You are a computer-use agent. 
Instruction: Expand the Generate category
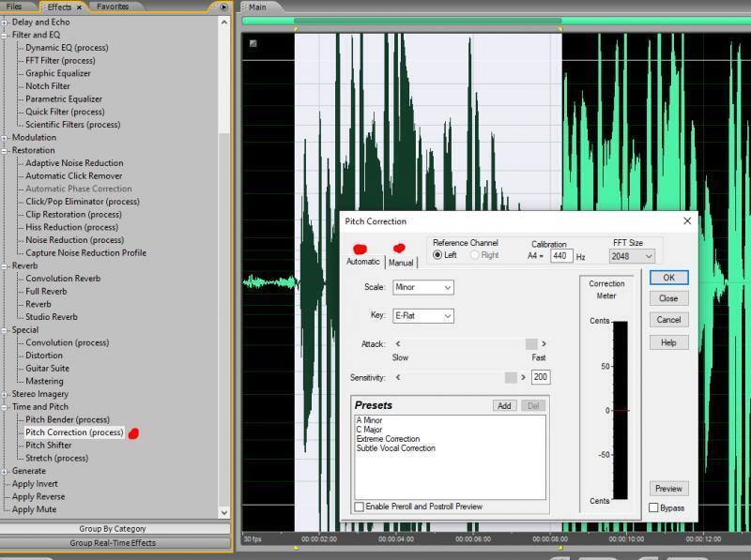coord(5,471)
